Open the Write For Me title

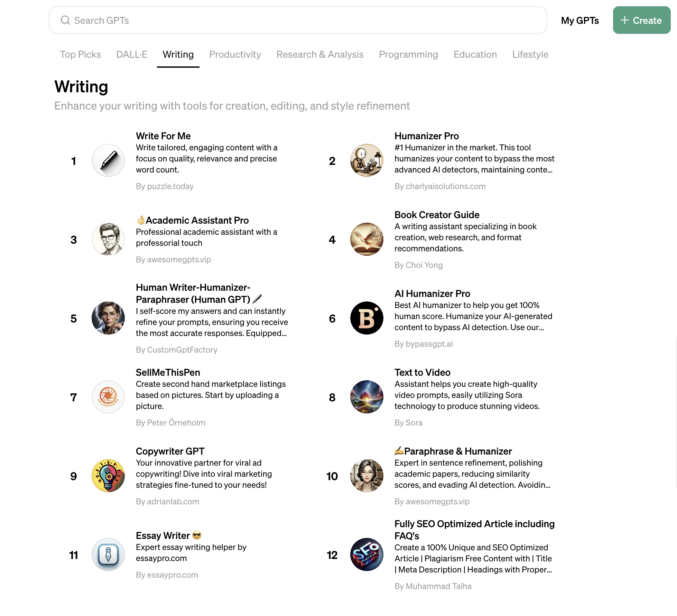163,136
